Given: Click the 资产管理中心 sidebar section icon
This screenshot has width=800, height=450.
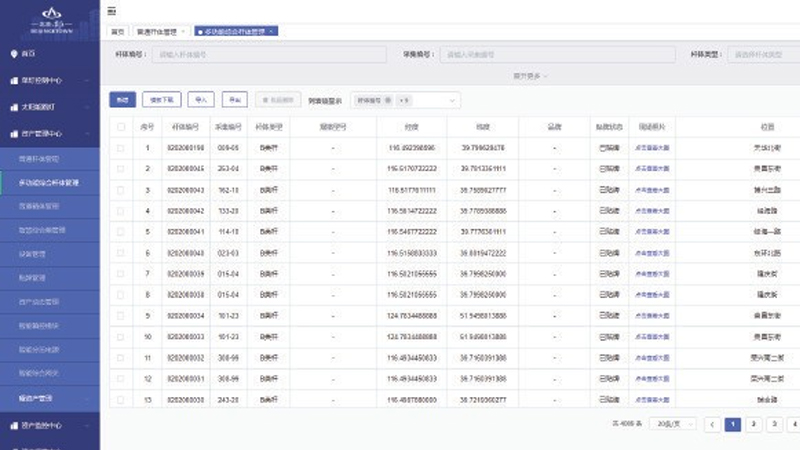Looking at the screenshot, I should click(x=13, y=132).
